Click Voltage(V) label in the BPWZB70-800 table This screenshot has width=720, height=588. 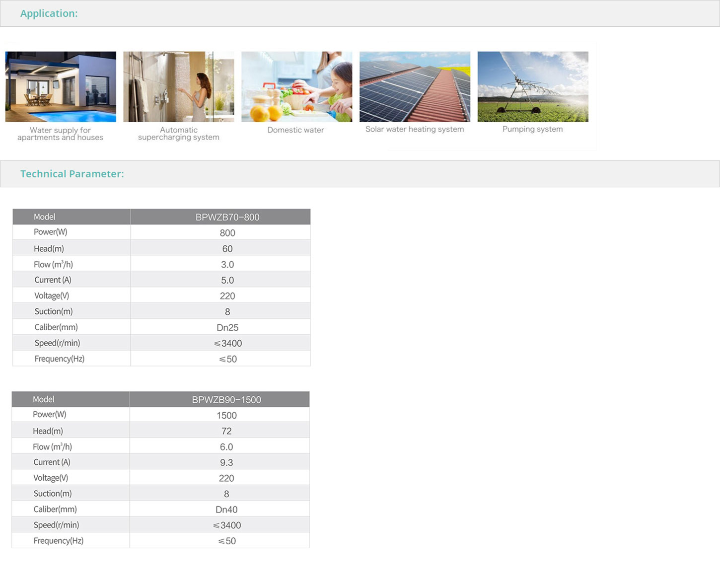point(52,295)
